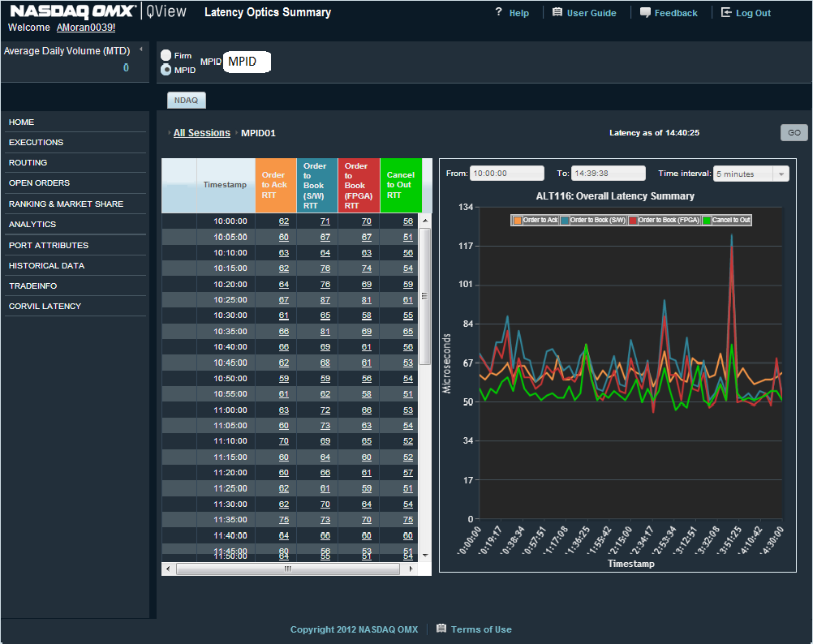Click the Cancel to Out RTT column header

coord(401,186)
